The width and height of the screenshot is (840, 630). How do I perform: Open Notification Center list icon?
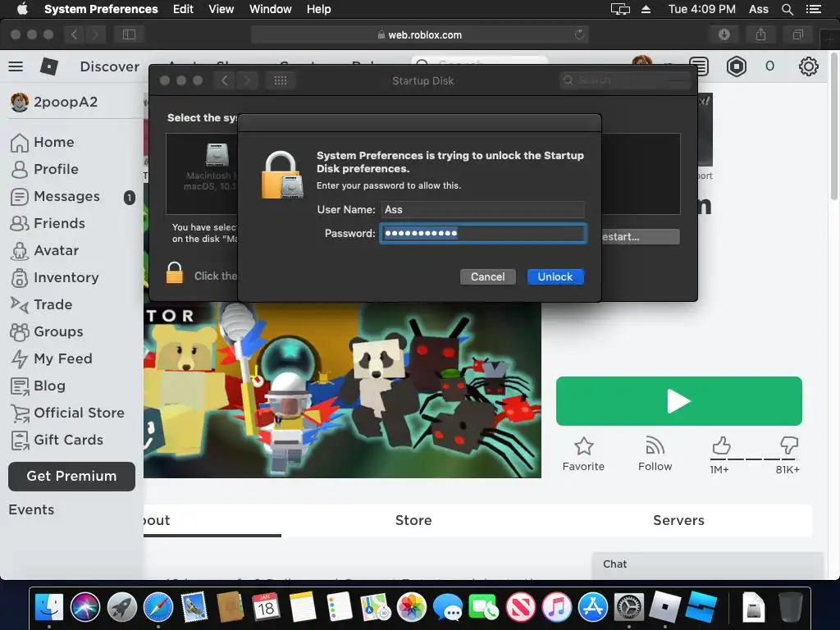point(813,9)
